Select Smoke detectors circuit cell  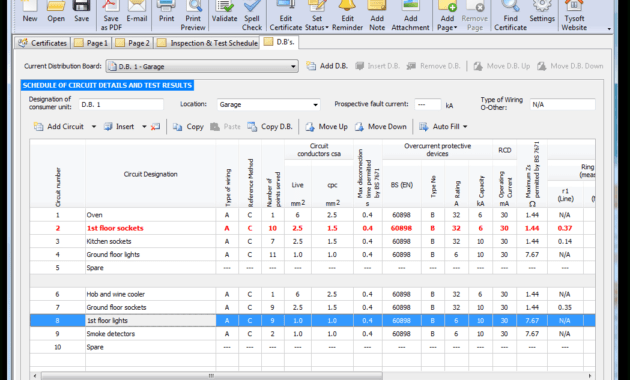click(x=151, y=334)
